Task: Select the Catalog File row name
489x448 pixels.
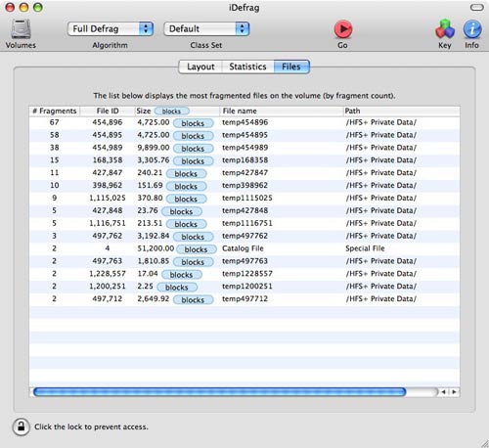Action: [x=243, y=248]
